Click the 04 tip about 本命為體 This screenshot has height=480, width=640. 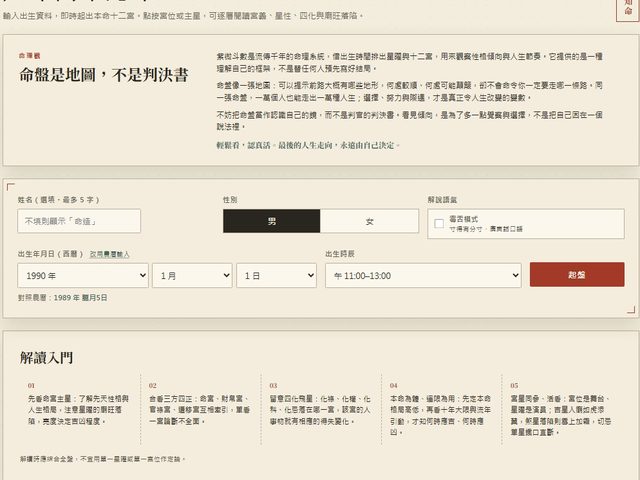440,409
